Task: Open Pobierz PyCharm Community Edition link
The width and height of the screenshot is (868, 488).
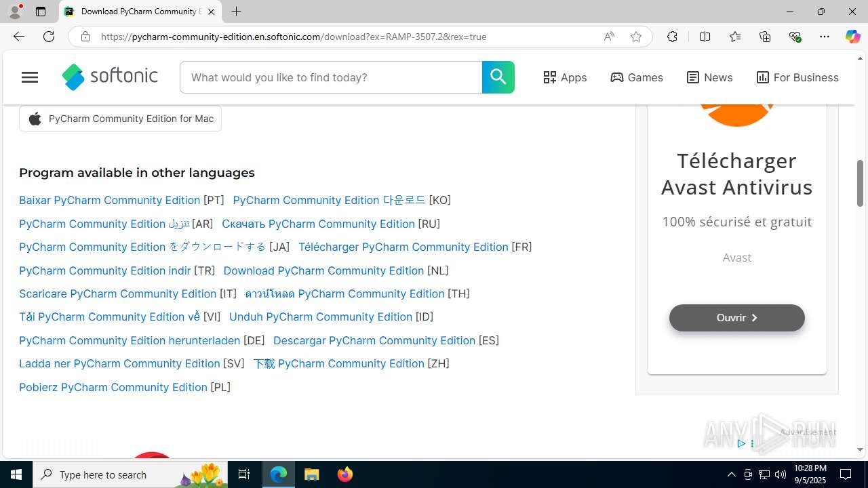Action: 113,387
